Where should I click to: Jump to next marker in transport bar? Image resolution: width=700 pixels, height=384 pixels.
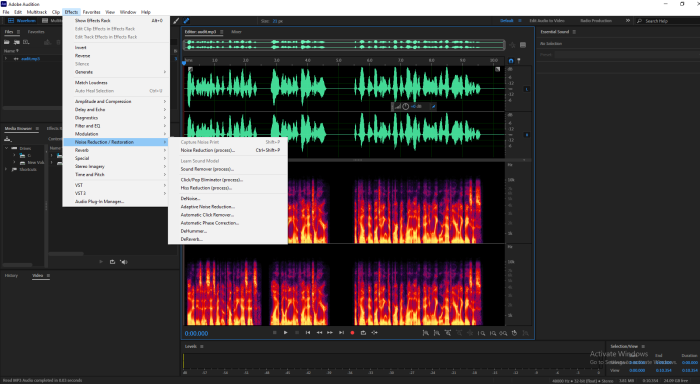click(x=341, y=333)
